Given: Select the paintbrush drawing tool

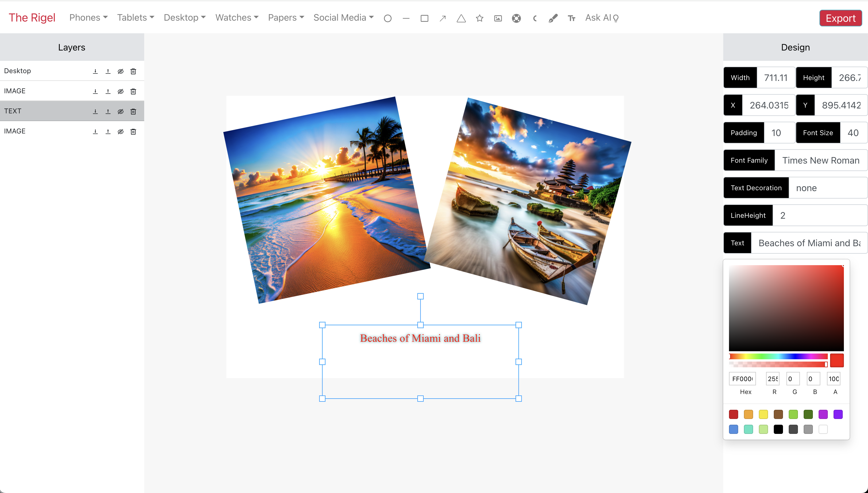Looking at the screenshot, I should click(553, 18).
